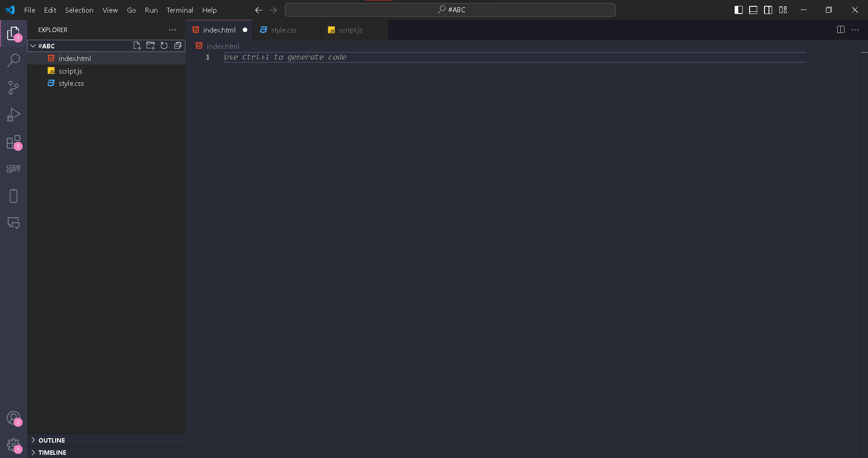Click line 1 in the editor
868x458 pixels.
(x=514, y=57)
